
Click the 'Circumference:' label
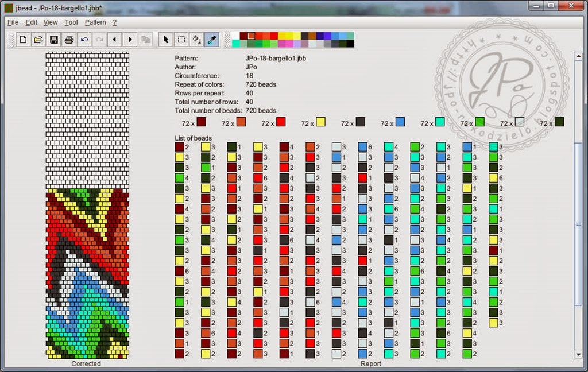[x=197, y=75]
